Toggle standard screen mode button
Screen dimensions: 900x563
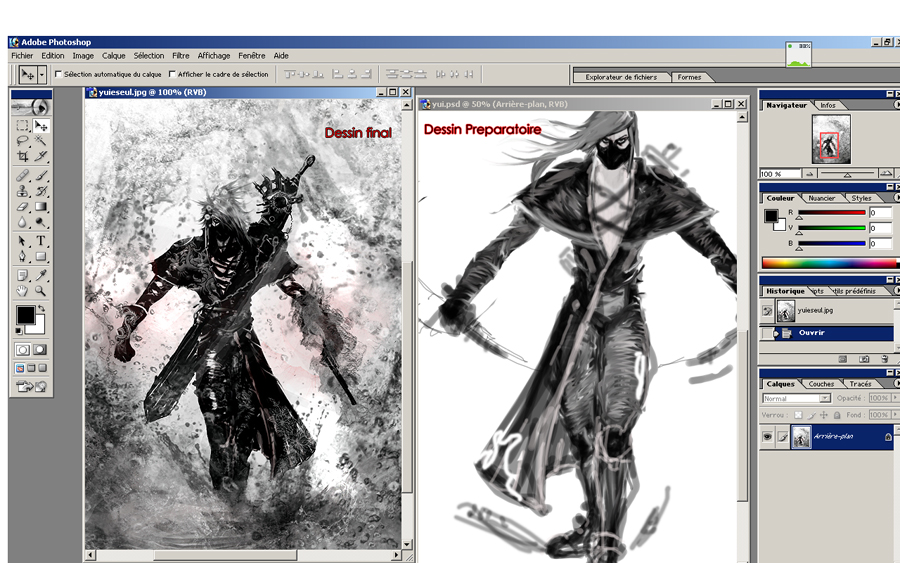(x=20, y=368)
